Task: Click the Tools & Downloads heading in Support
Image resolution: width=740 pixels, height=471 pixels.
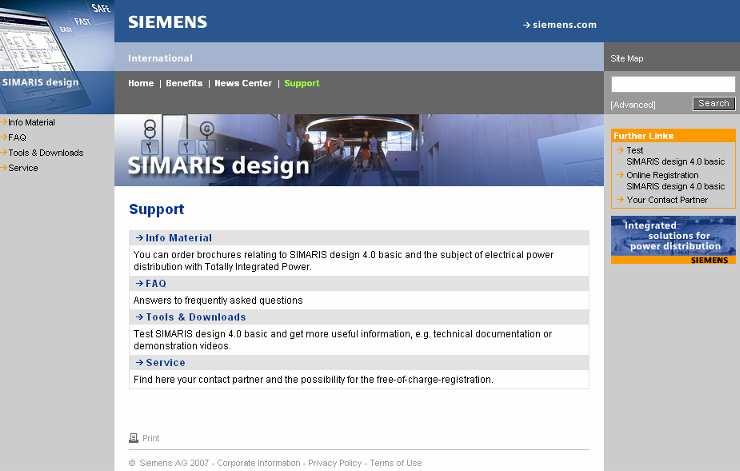Action: [x=196, y=317]
